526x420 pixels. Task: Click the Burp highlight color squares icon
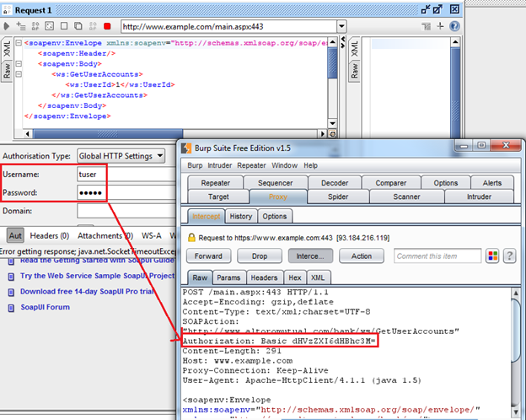491,256
